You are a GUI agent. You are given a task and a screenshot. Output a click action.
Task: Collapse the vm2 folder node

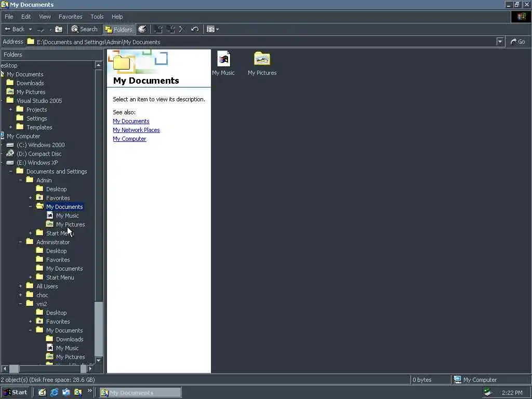[20, 303]
